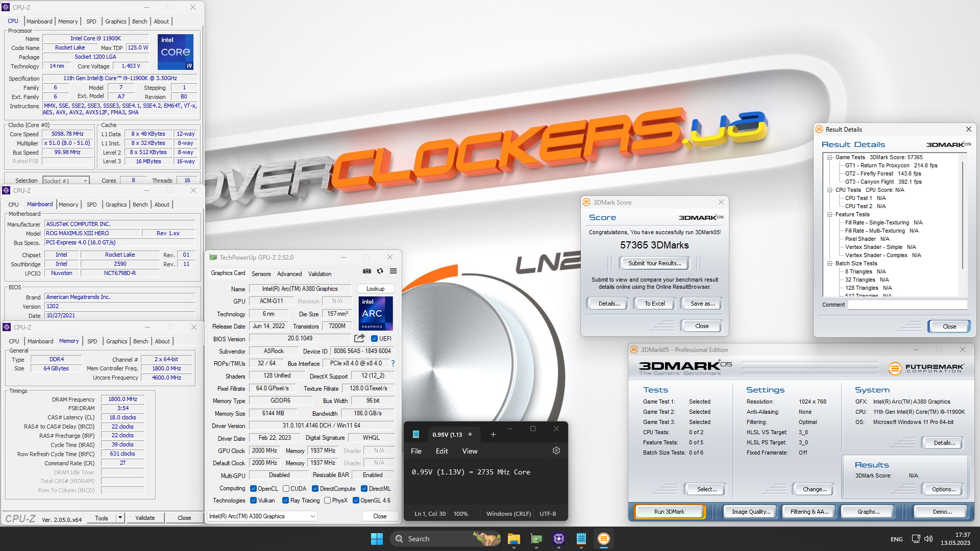The image size is (980, 551).
Task: Open the CPU-Z Tools dropdown arrow
Action: click(120, 518)
